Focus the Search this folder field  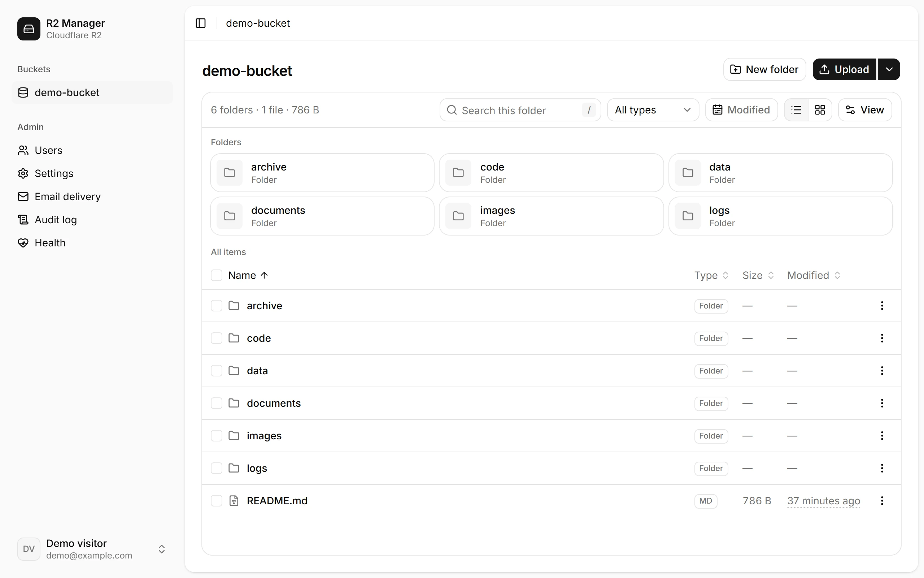(x=520, y=110)
